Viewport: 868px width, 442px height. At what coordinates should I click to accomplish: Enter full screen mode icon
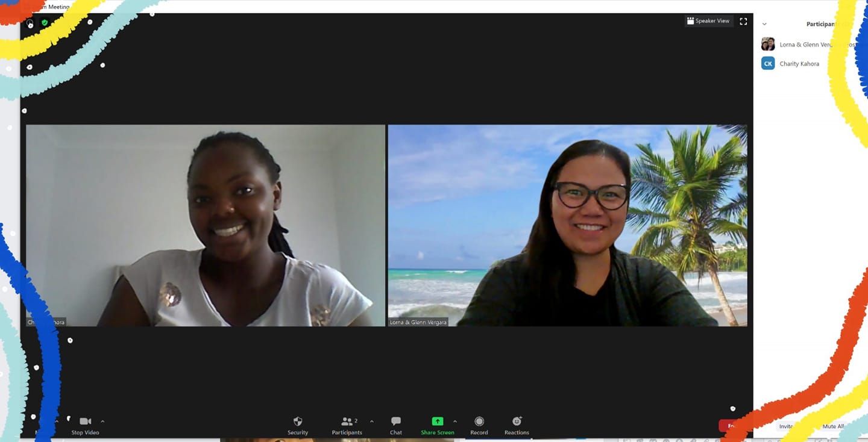point(743,21)
